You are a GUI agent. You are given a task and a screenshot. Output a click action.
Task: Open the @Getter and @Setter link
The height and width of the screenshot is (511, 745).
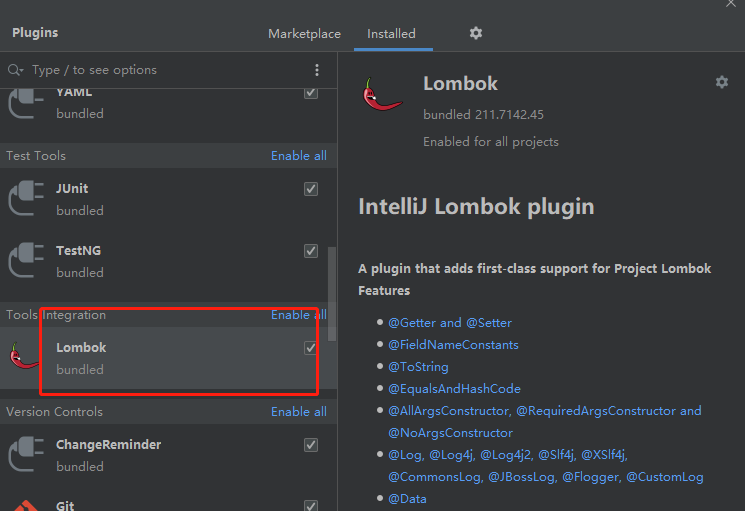pyautogui.click(x=449, y=323)
